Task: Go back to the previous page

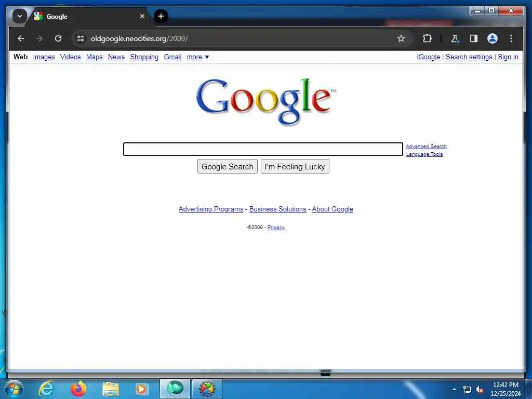Action: click(x=21, y=38)
